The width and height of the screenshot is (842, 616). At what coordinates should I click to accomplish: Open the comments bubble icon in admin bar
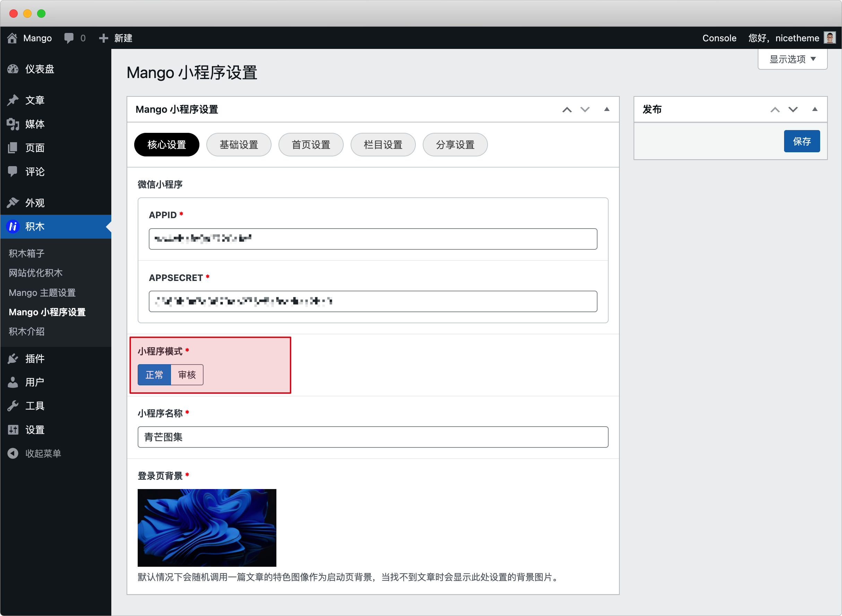pyautogui.click(x=69, y=38)
